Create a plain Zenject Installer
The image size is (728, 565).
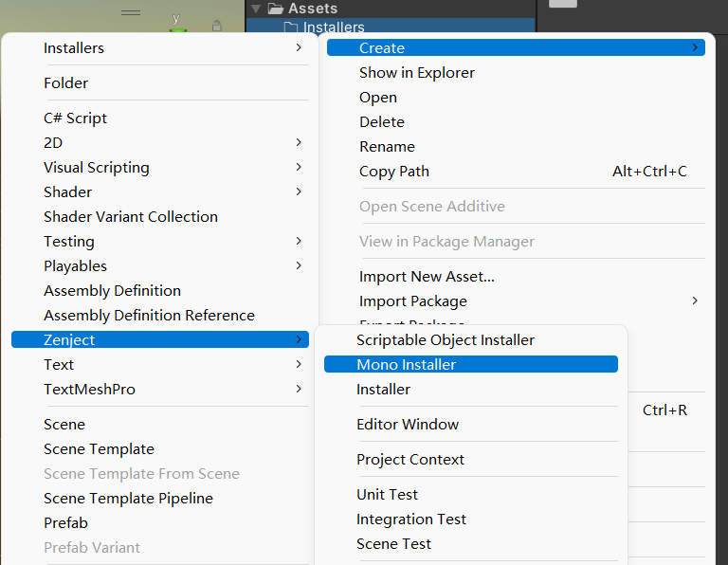point(471,389)
